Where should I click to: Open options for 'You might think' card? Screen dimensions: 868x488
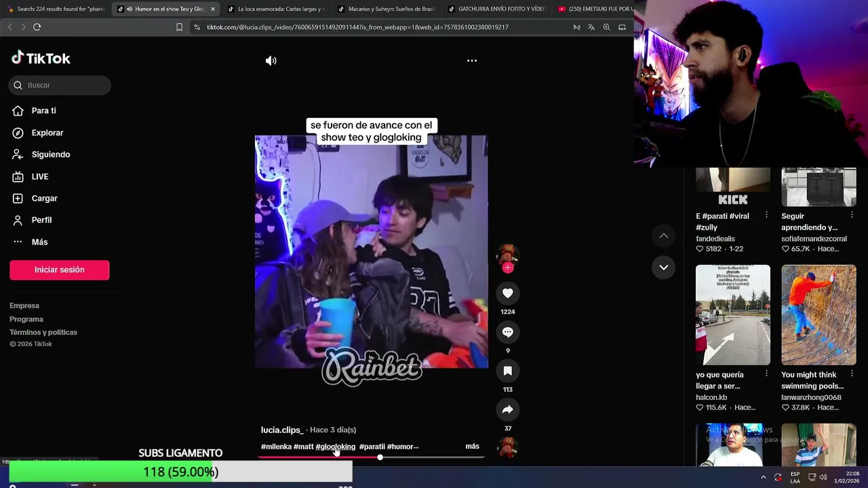(852, 374)
